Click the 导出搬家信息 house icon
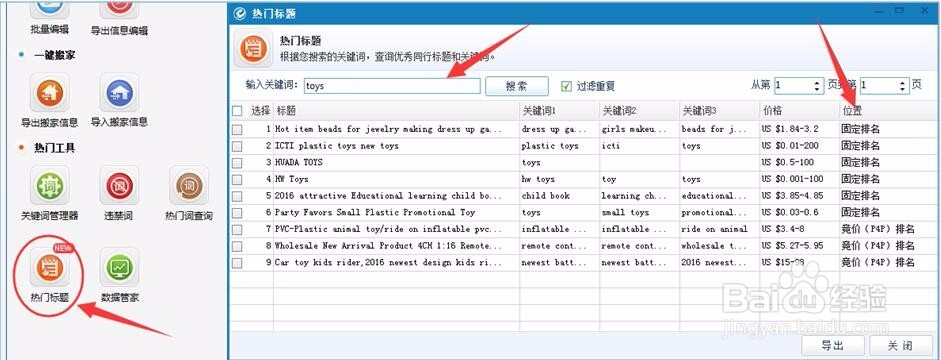The height and width of the screenshot is (360, 941). click(x=50, y=92)
